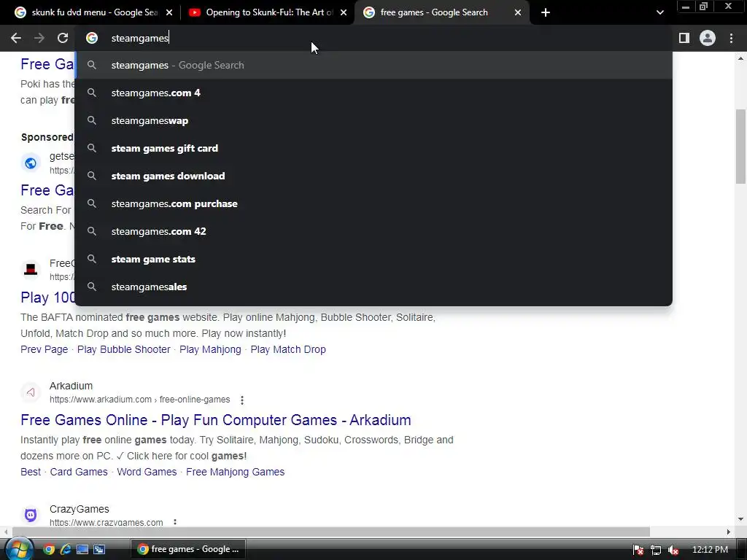Click search icon beside 'steamgamesales'
747x560 pixels.
[x=92, y=287]
